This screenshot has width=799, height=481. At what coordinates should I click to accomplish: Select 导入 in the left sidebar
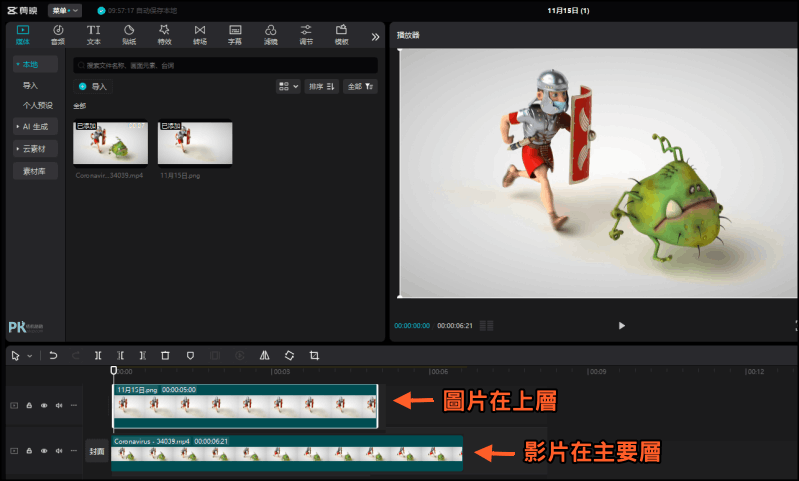click(x=30, y=85)
